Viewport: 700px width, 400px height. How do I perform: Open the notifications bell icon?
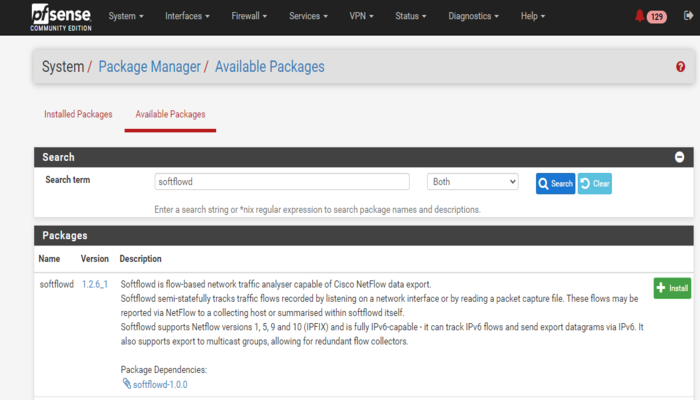point(639,16)
